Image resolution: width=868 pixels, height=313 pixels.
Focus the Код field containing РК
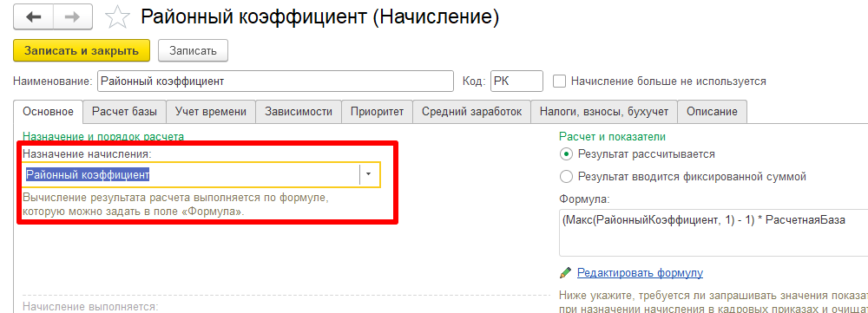coord(517,82)
